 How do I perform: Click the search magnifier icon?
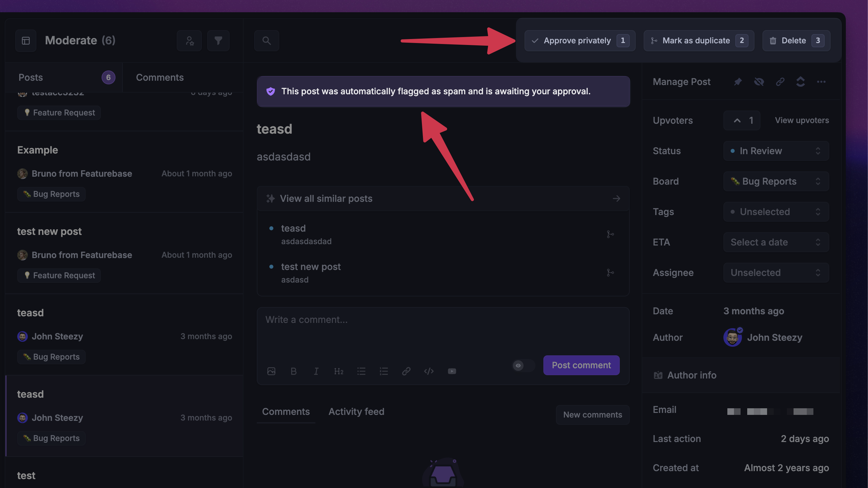pos(266,40)
